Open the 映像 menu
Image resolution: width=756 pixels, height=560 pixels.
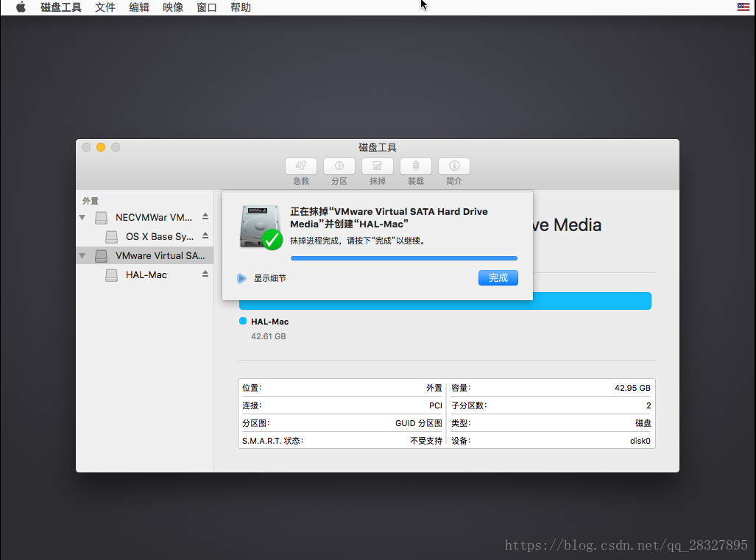(x=172, y=7)
